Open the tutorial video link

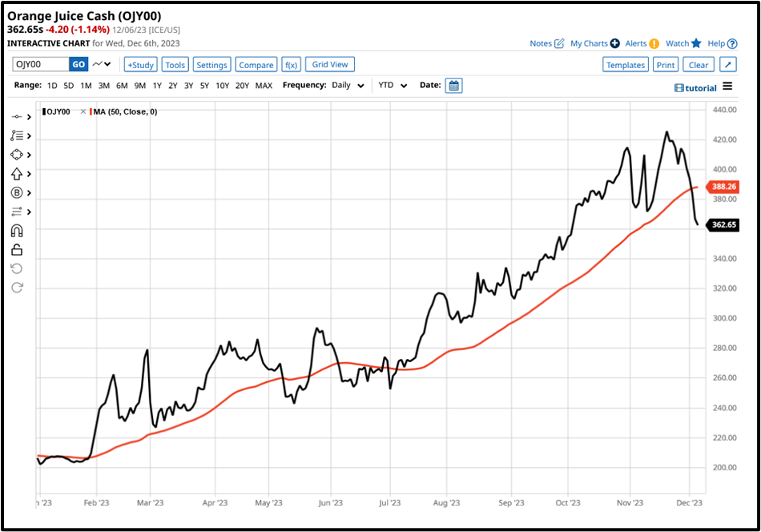[698, 87]
